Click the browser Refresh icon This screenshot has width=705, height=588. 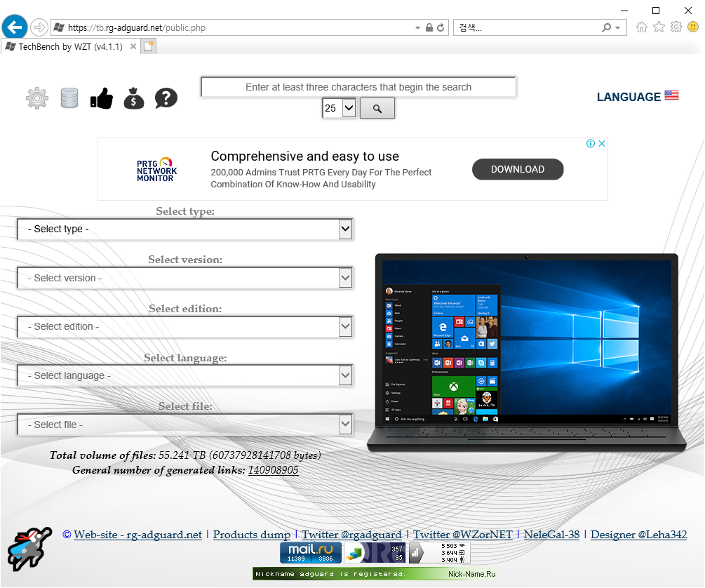click(441, 27)
